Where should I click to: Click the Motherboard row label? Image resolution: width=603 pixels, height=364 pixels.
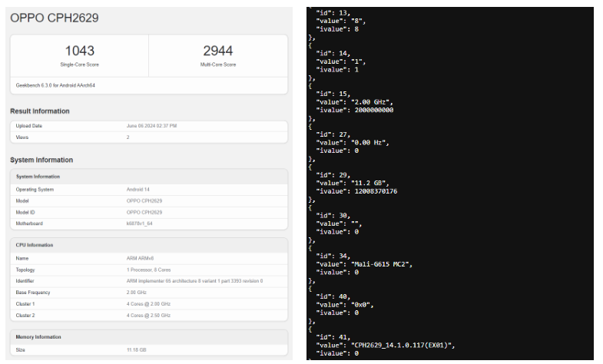click(x=29, y=223)
